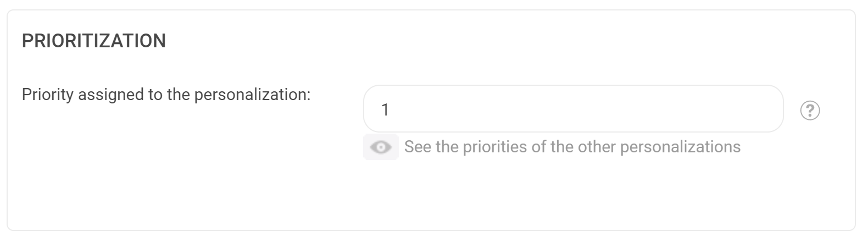Show other personalizations' priorities via the eye icon

click(381, 147)
